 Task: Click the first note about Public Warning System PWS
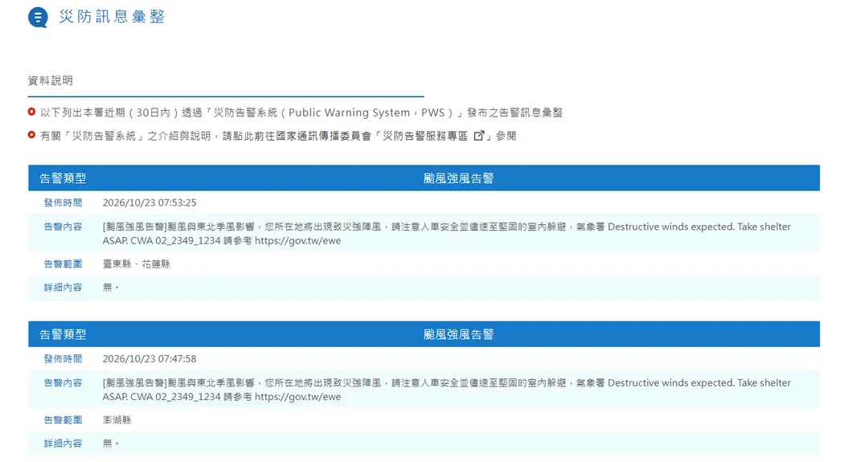[x=301, y=112]
